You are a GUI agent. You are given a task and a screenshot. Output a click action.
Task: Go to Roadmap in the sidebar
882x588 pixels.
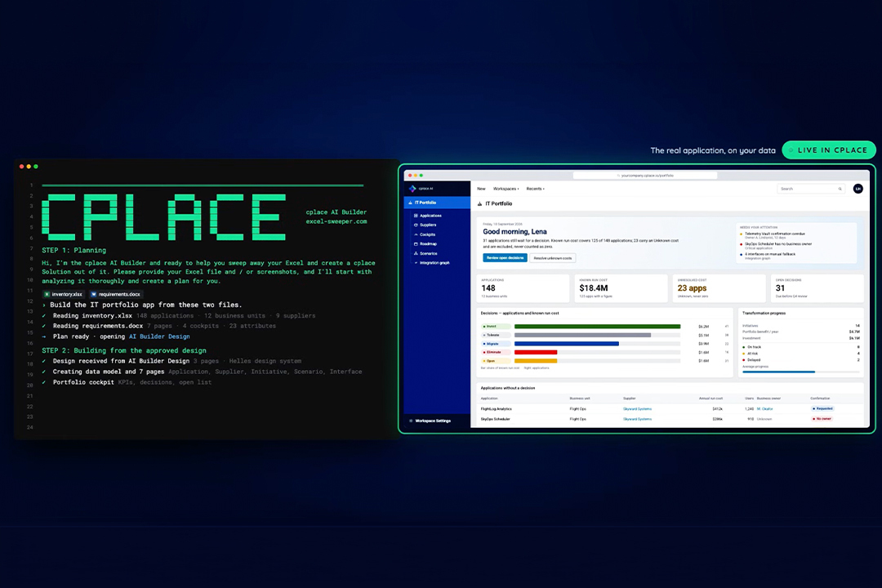click(x=429, y=244)
